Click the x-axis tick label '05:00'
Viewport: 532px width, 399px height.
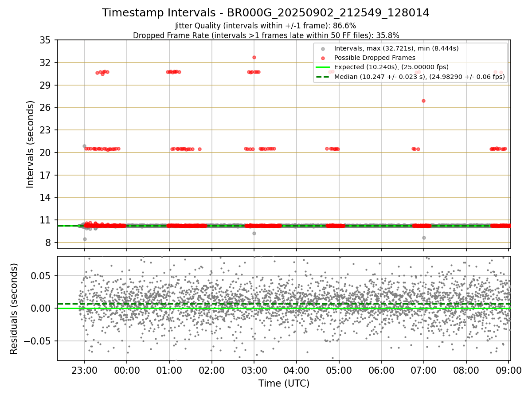point(339,371)
